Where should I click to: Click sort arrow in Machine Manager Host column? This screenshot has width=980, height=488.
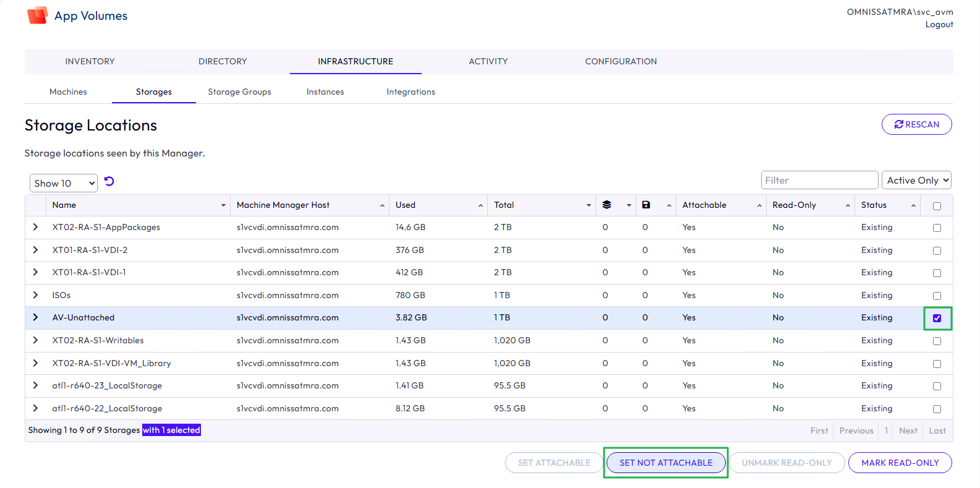pos(382,205)
